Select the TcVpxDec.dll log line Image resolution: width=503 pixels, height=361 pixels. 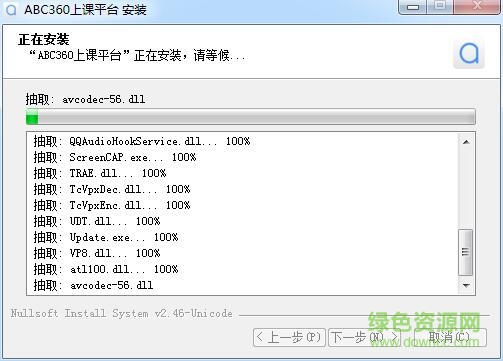pos(112,189)
